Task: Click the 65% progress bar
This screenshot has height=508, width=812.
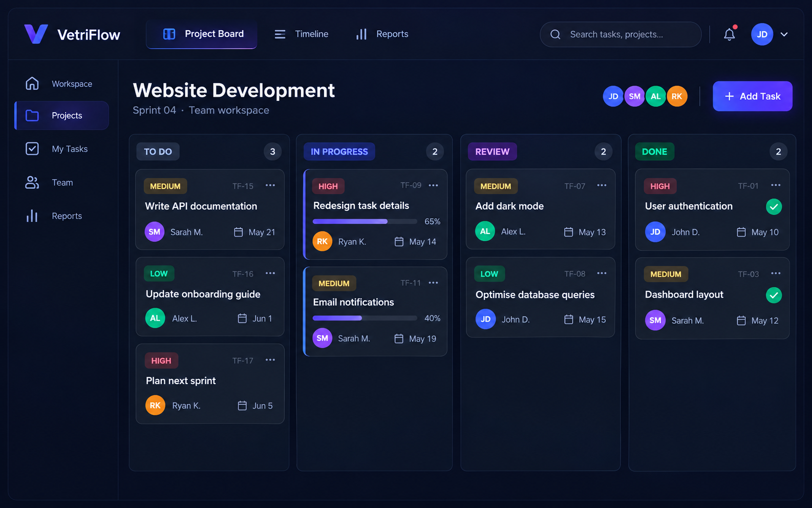Action: [x=365, y=222]
